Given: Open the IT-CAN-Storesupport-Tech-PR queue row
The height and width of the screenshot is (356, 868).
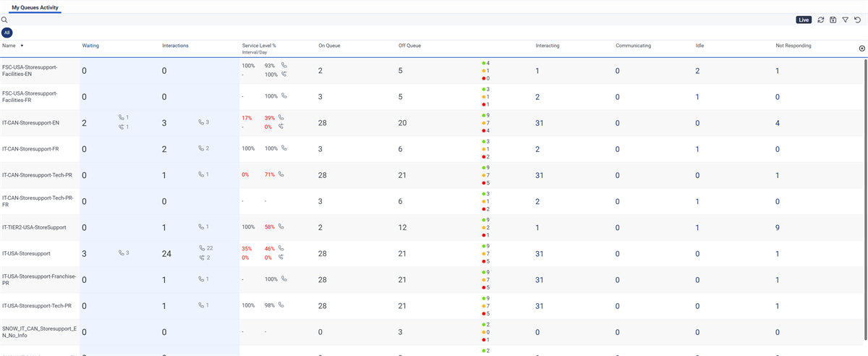Looking at the screenshot, I should [x=37, y=175].
